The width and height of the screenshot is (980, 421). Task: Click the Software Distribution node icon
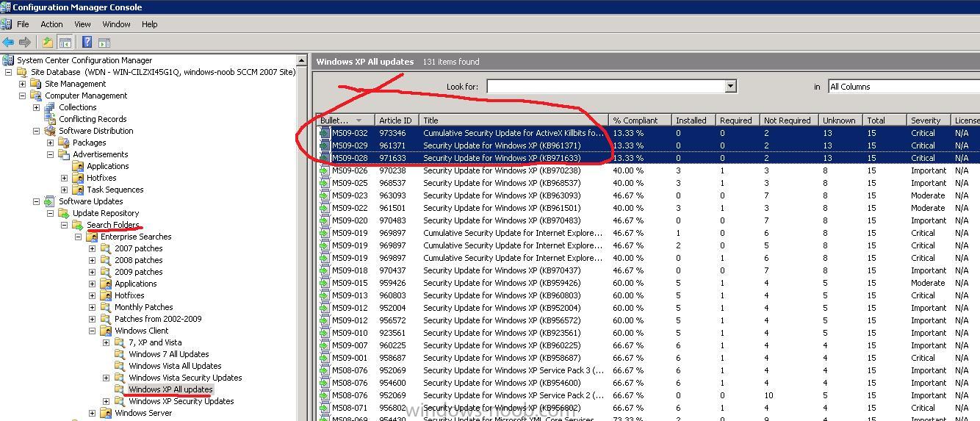pos(50,131)
